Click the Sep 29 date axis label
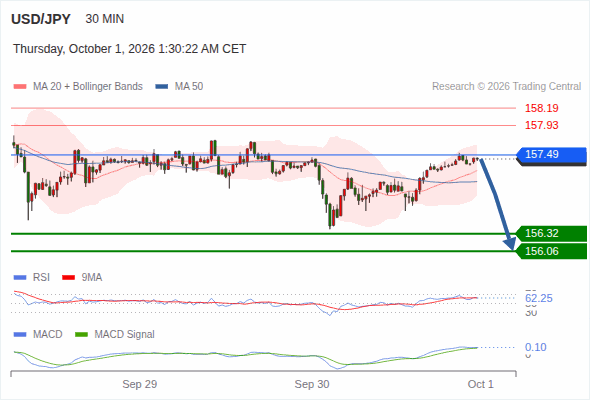The height and width of the screenshot is (400, 590). pyautogui.click(x=140, y=384)
